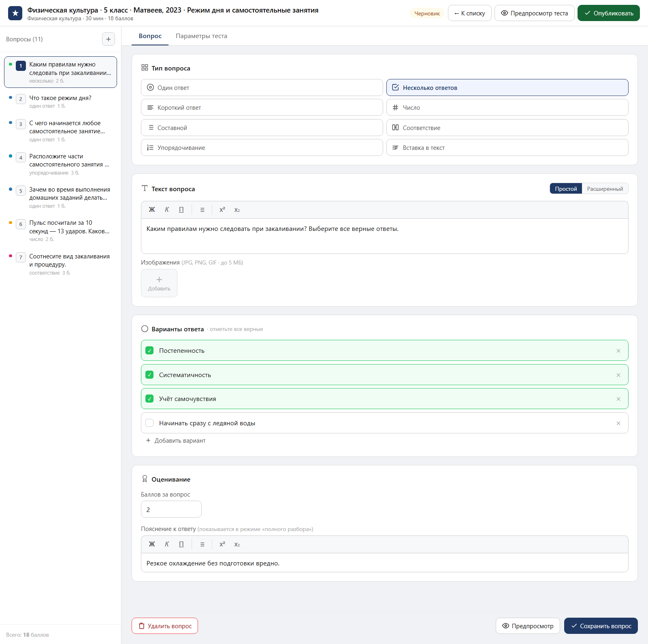Viewport: 648px width, 644px height.
Task: Click Сохранить вопрос button
Action: click(601, 626)
